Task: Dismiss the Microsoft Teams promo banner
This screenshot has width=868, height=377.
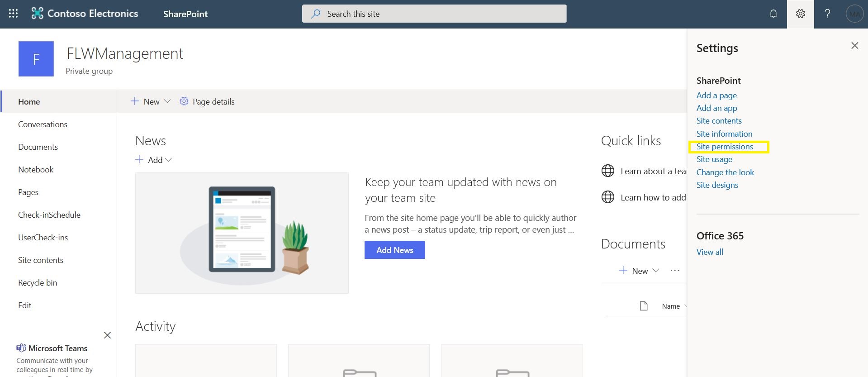Action: (x=107, y=335)
